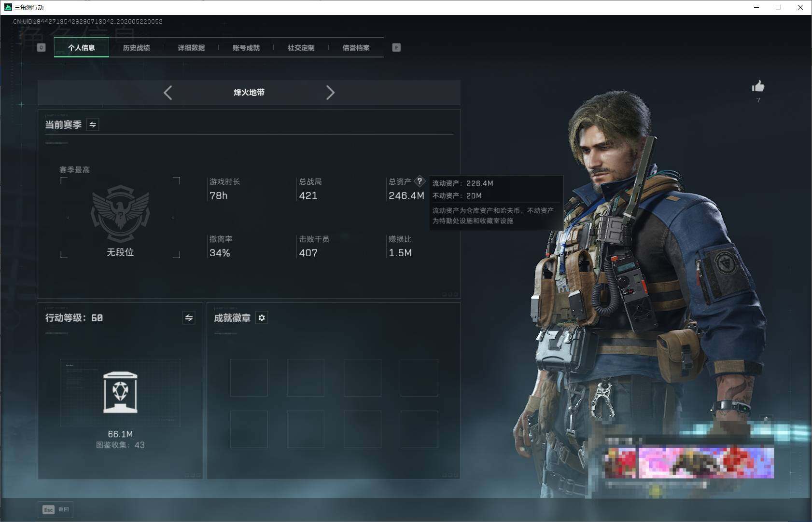Click the 246.4M total assets value

click(x=406, y=196)
